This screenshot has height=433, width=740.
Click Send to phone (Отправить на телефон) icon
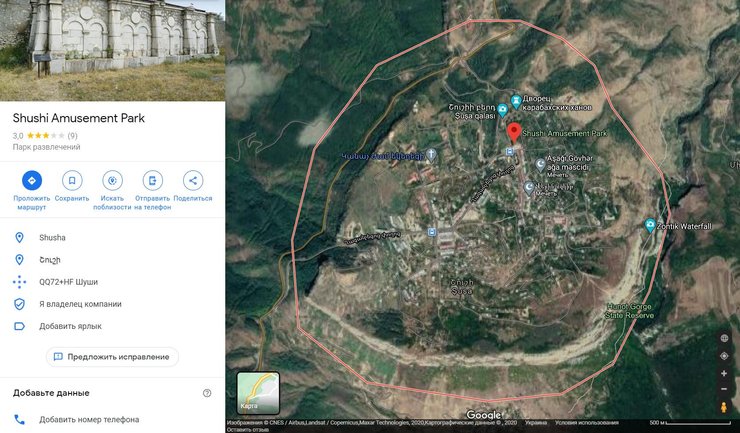point(152,180)
